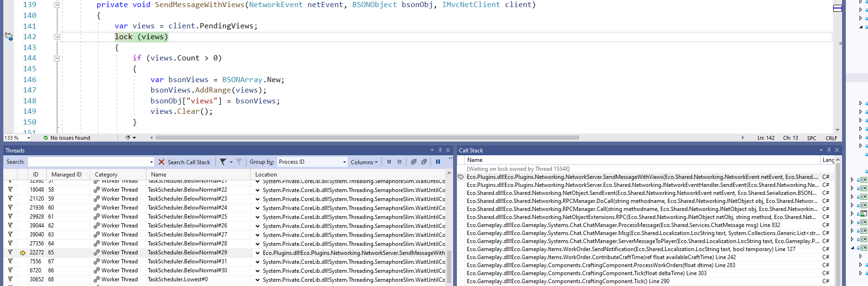This screenshot has width=868, height=286.
Task: Click the Ln: 142 line position indicator
Action: point(766,138)
